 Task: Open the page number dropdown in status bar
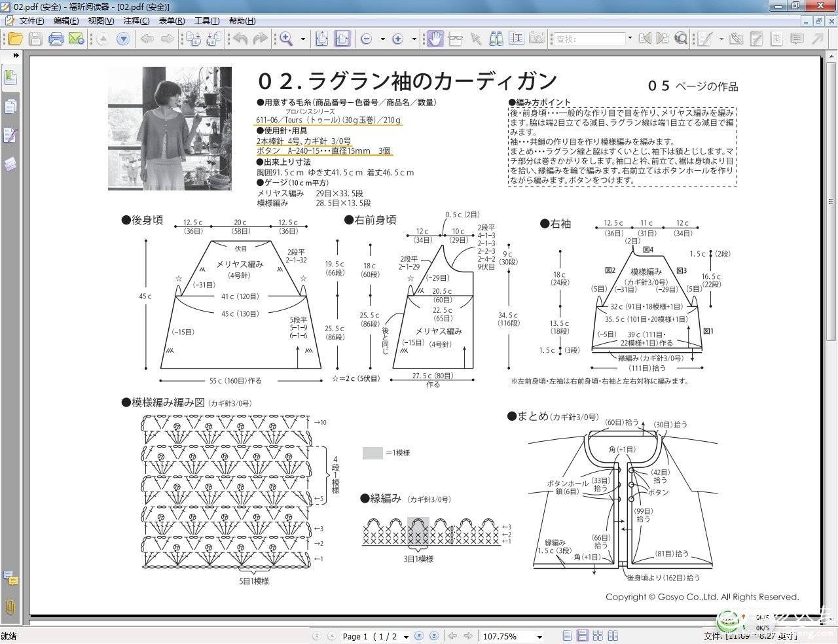tap(406, 637)
